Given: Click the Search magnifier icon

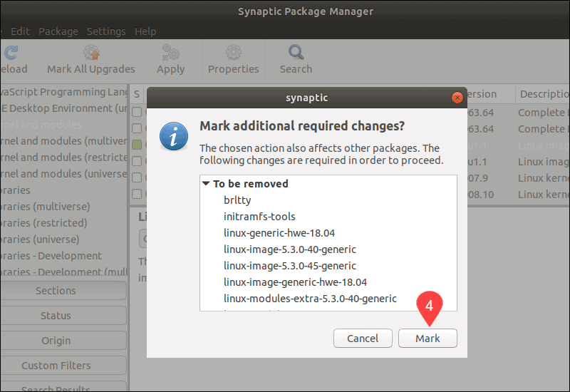Looking at the screenshot, I should point(296,52).
